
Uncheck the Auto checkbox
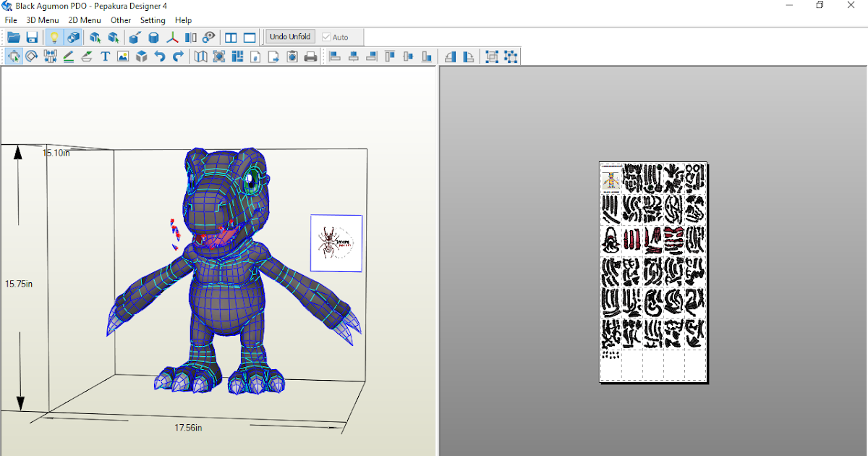tap(327, 36)
